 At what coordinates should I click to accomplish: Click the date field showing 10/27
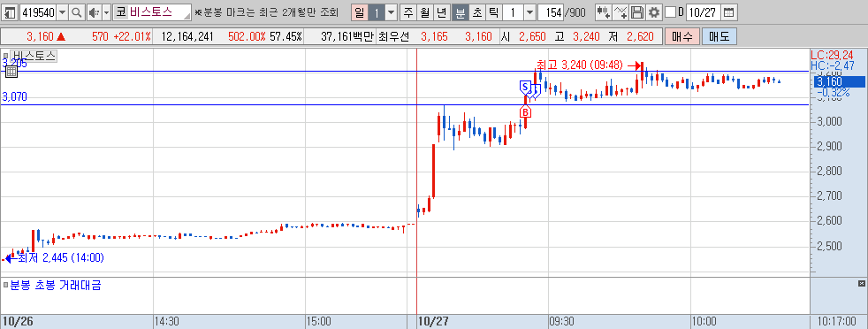pyautogui.click(x=703, y=11)
